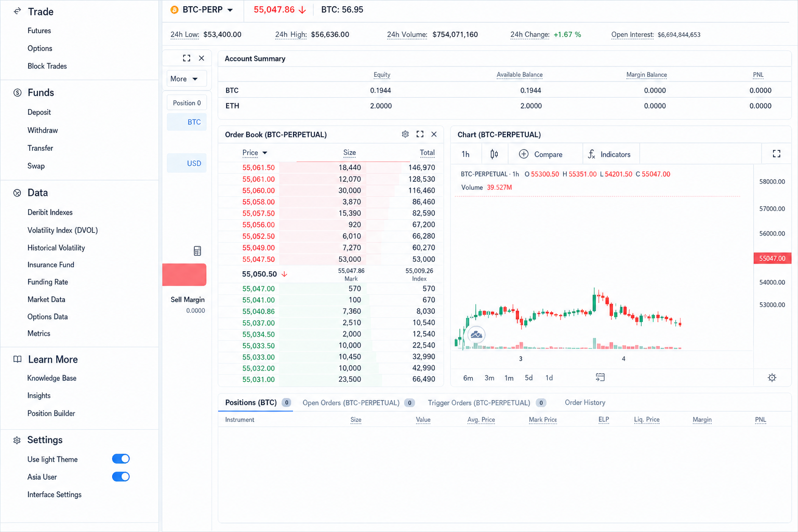Click the Open Interest label
Image resolution: width=798 pixels, height=532 pixels.
[633, 34]
